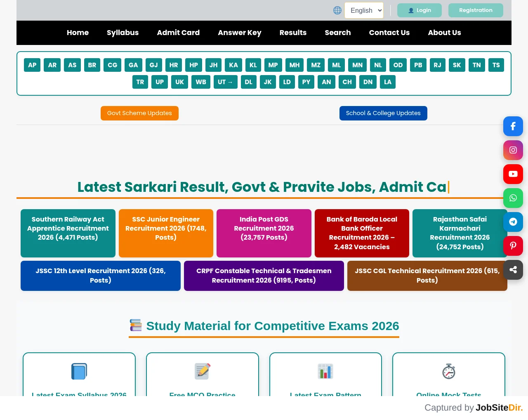Image resolution: width=528 pixels, height=420 pixels.
Task: Select the AN state button
Action: coord(326,82)
